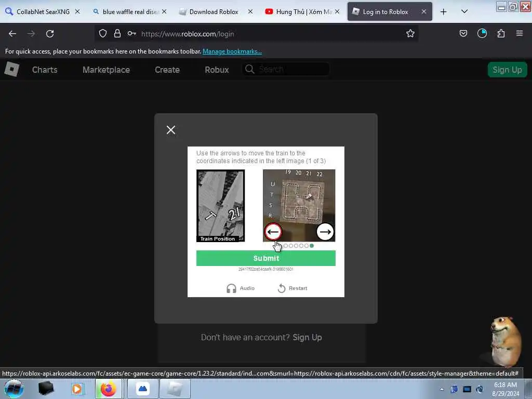Open the taskbar clock and date

[x=506, y=389]
